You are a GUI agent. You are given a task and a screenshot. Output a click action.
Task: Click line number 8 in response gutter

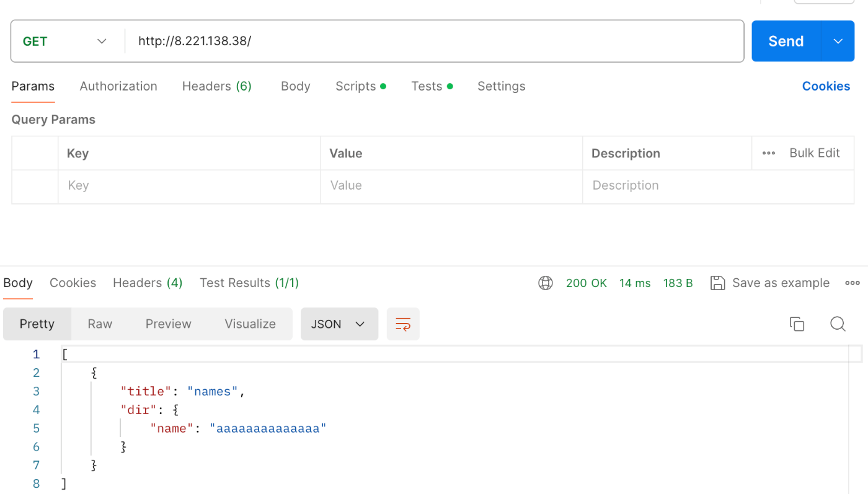pos(36,484)
